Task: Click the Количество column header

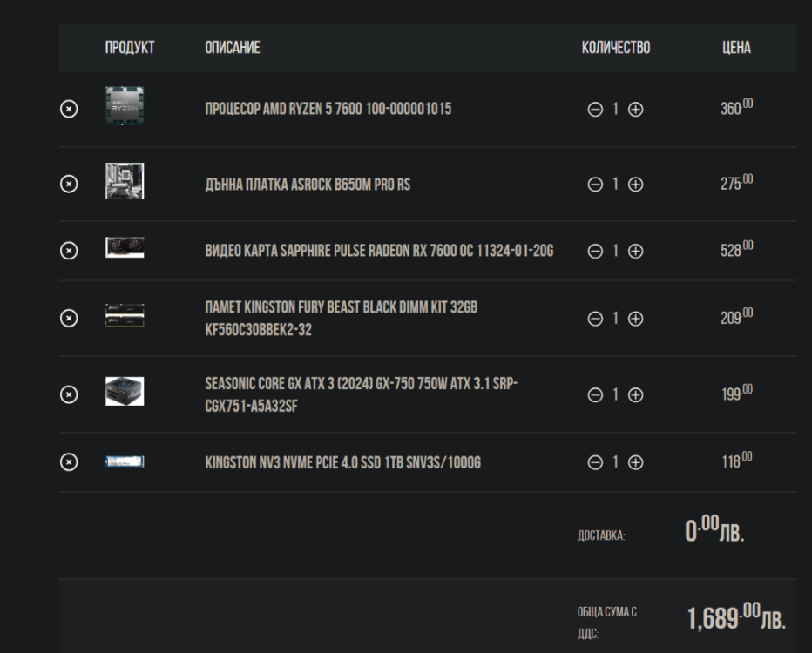Action: (616, 48)
